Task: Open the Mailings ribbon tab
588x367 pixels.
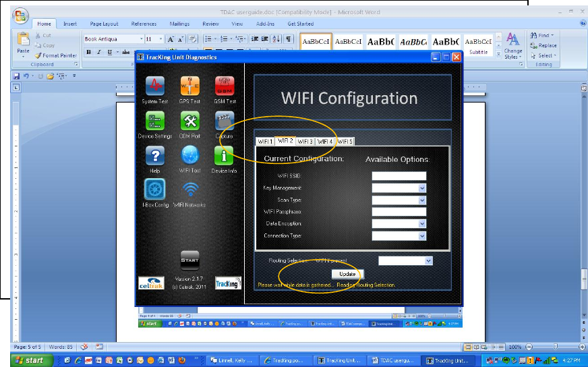Action: 179,24
